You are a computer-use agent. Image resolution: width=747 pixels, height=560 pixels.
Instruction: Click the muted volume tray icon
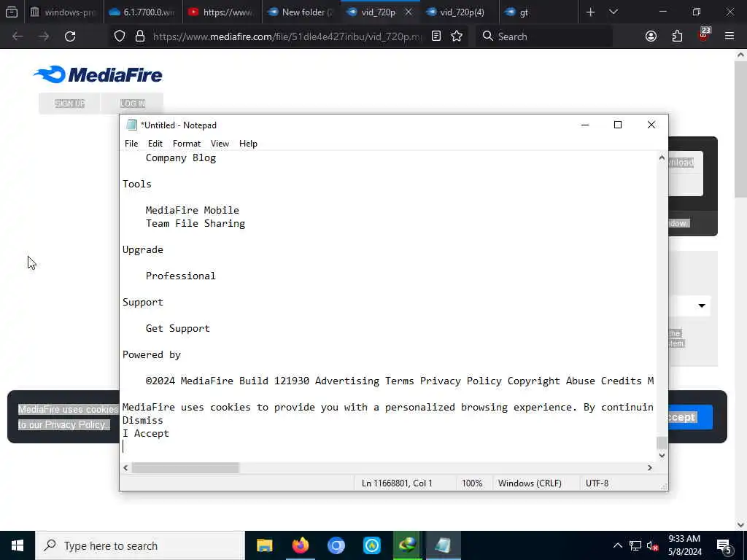point(653,545)
